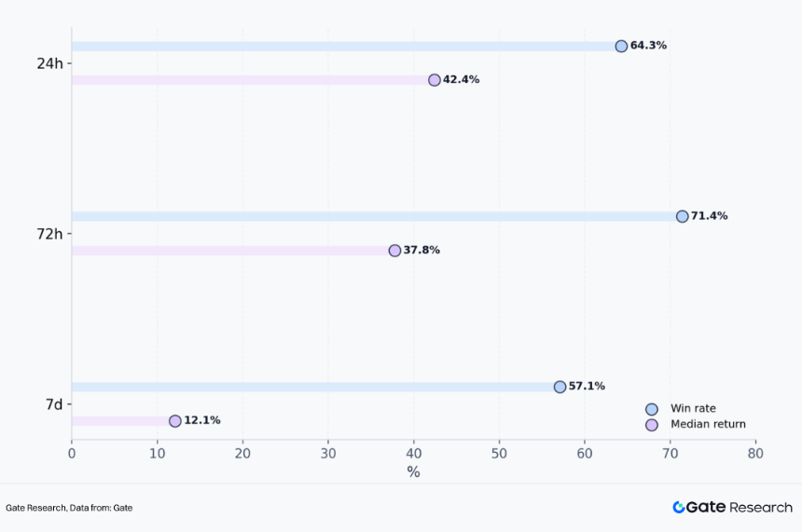Click the 72h win rate bar
The height and width of the screenshot is (532, 802).
click(373, 216)
